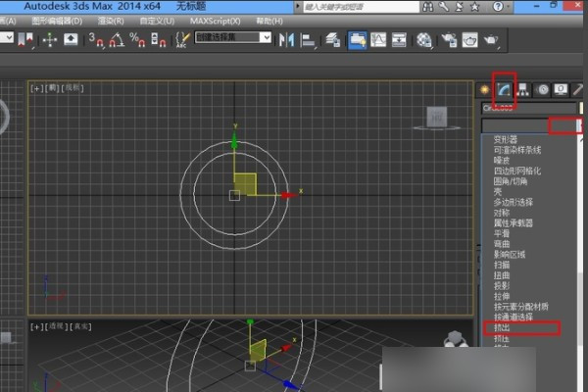Select 扭曲 modifier in list

point(502,275)
